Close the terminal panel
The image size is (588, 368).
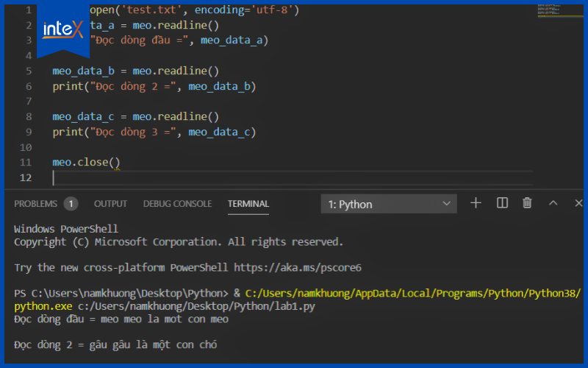pos(578,203)
